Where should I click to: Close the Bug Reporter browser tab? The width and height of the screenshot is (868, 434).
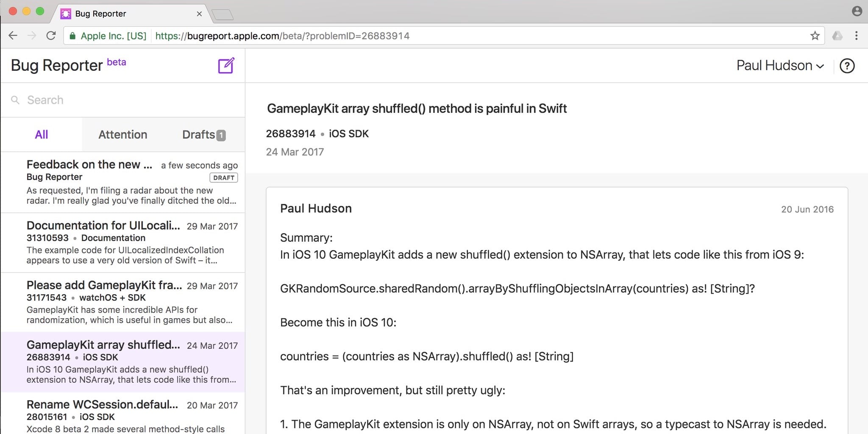pos(199,14)
